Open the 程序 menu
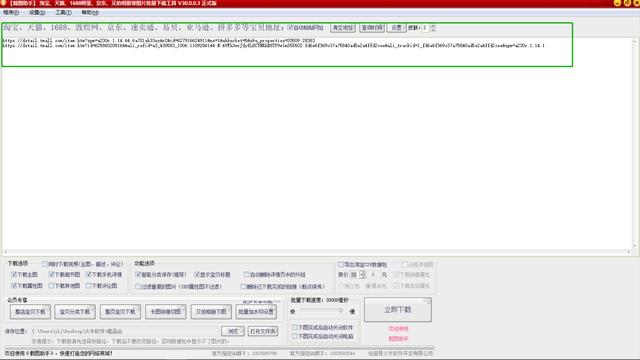 pos(11,13)
